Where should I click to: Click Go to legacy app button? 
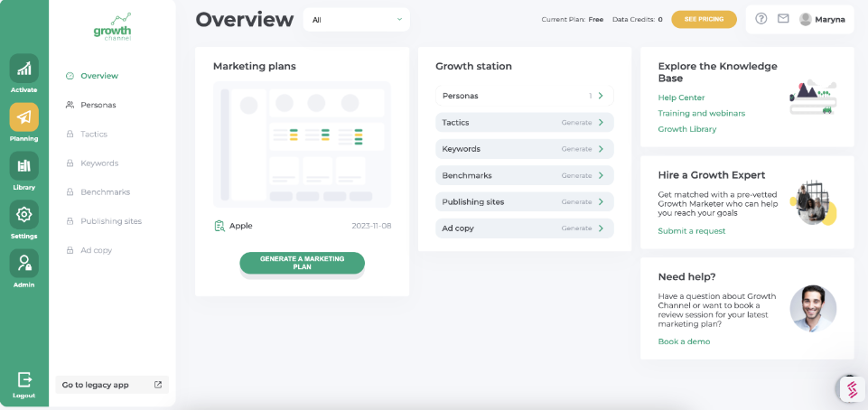tap(112, 385)
